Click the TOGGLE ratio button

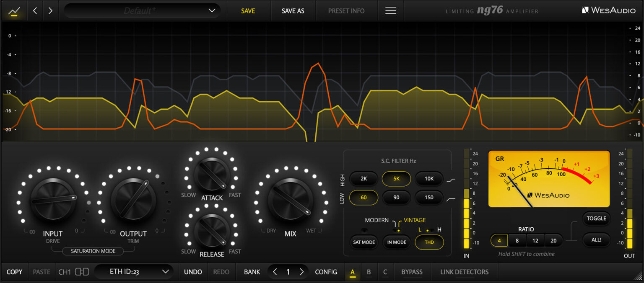596,219
